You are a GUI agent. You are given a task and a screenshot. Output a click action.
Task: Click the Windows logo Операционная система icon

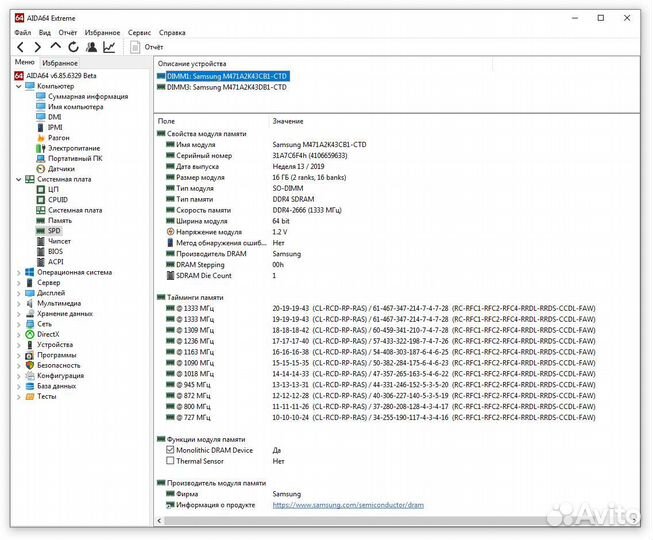click(30, 272)
